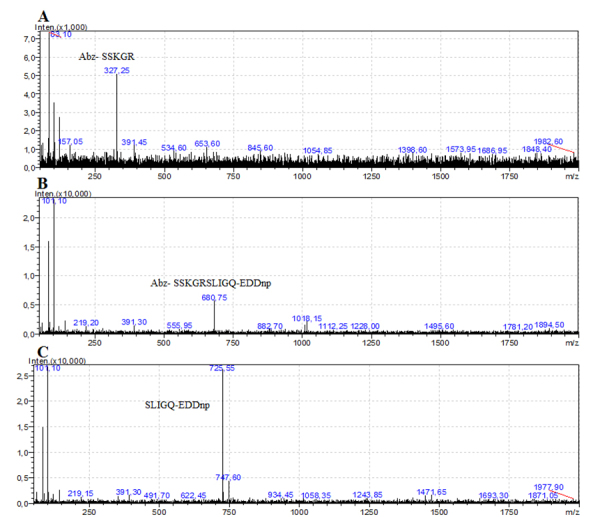Screen dimensions: 600x517
Task: Select the 680,75 peak label in panel B
Action: 214,297
